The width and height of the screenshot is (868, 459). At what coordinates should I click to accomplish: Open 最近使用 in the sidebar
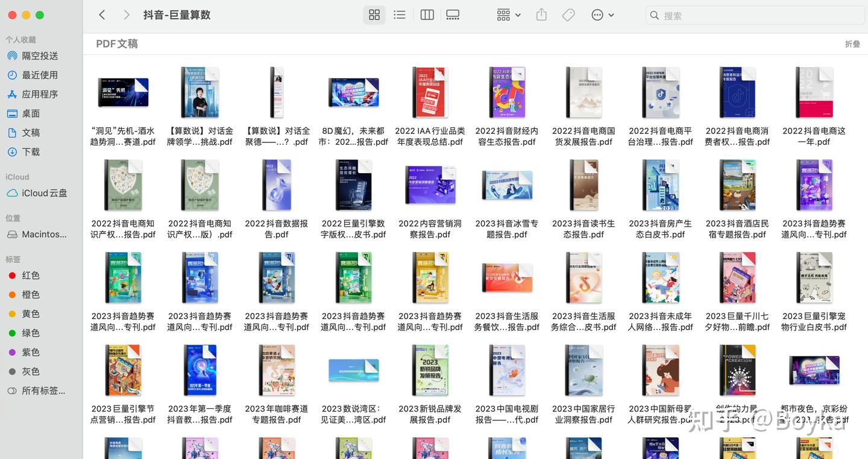[x=41, y=75]
